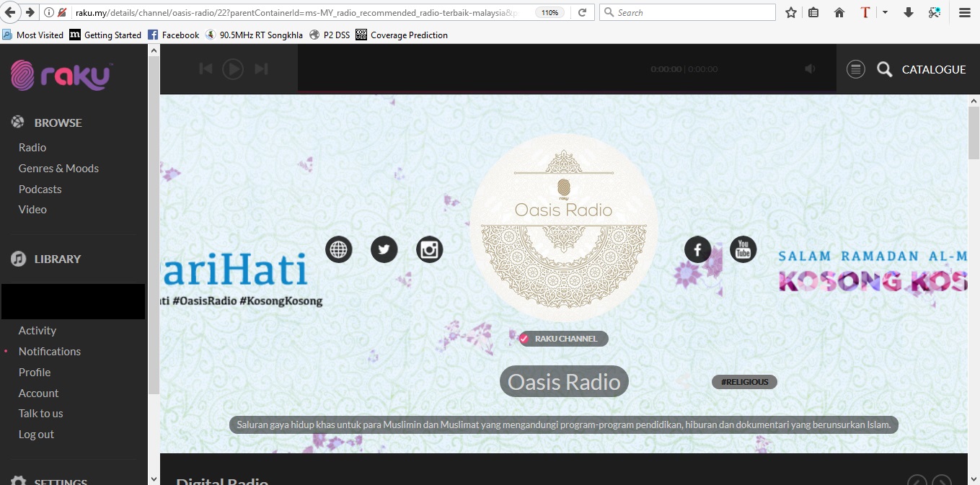Image resolution: width=980 pixels, height=485 pixels.
Task: Click the red T toolbar extension icon
Action: pyautogui.click(x=865, y=12)
